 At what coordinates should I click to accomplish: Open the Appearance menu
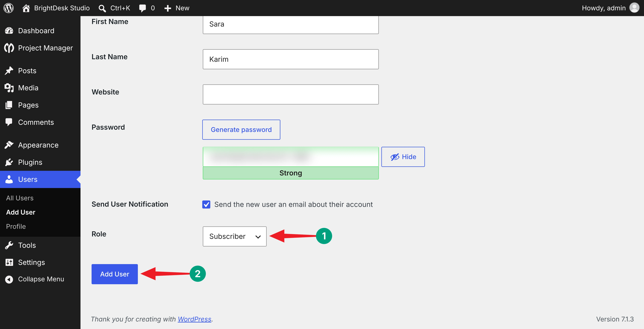[x=38, y=145]
